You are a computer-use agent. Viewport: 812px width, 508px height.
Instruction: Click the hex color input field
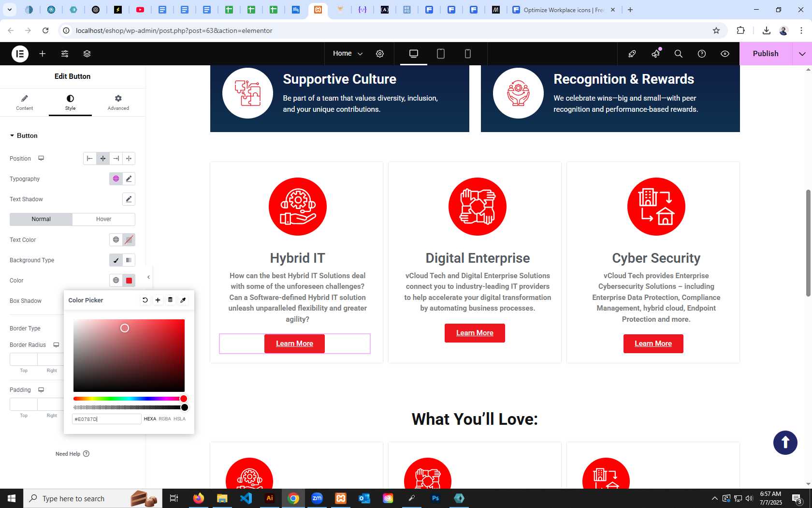[x=107, y=419]
